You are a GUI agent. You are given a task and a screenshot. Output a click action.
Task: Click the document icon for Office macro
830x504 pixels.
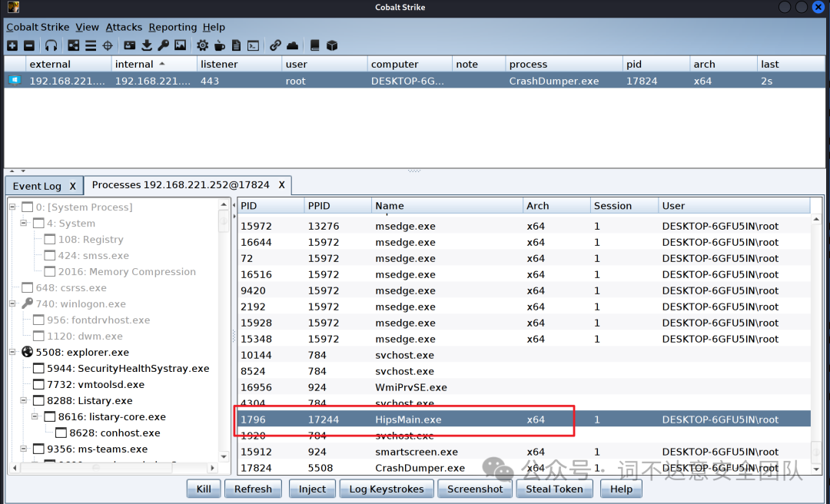coord(237,46)
